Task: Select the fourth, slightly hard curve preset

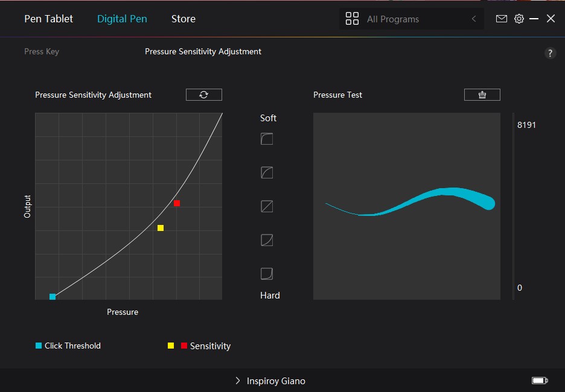Action: pyautogui.click(x=267, y=241)
